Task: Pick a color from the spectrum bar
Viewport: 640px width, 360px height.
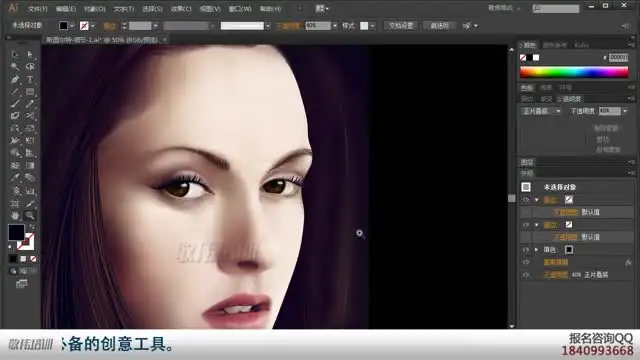Action: [x=574, y=72]
